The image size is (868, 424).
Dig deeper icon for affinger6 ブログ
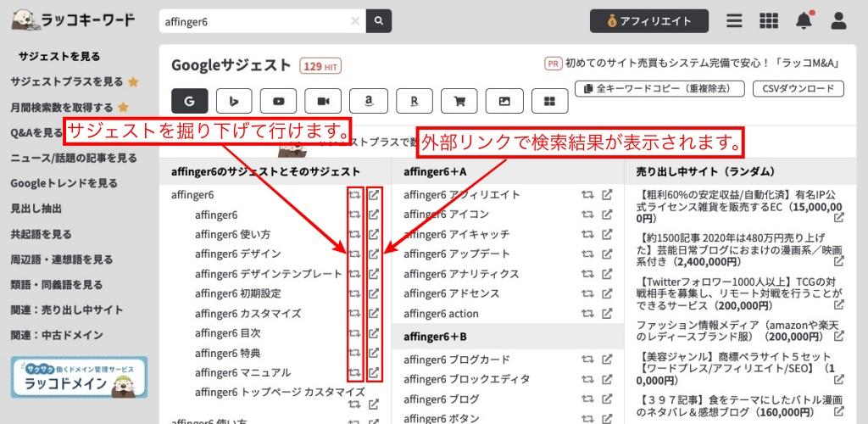[588, 399]
